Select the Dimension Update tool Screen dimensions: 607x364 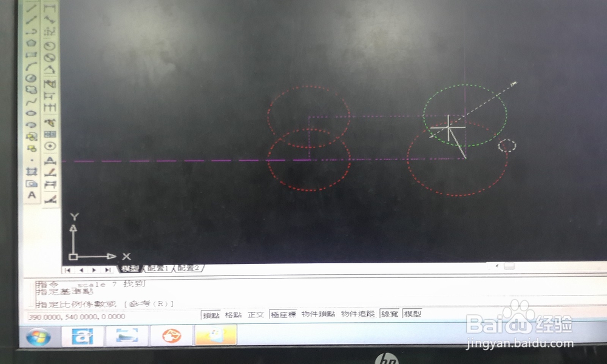50,185
